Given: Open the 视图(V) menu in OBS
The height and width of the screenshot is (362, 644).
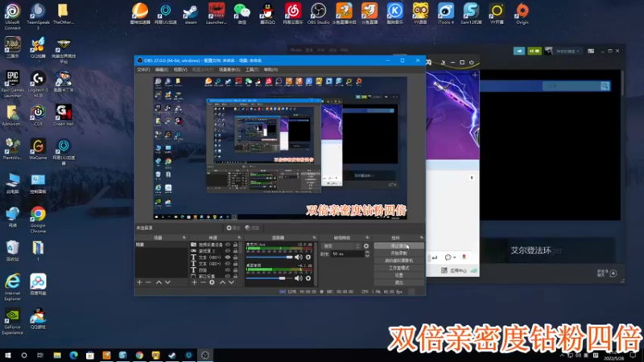Looking at the screenshot, I should click(x=180, y=70).
